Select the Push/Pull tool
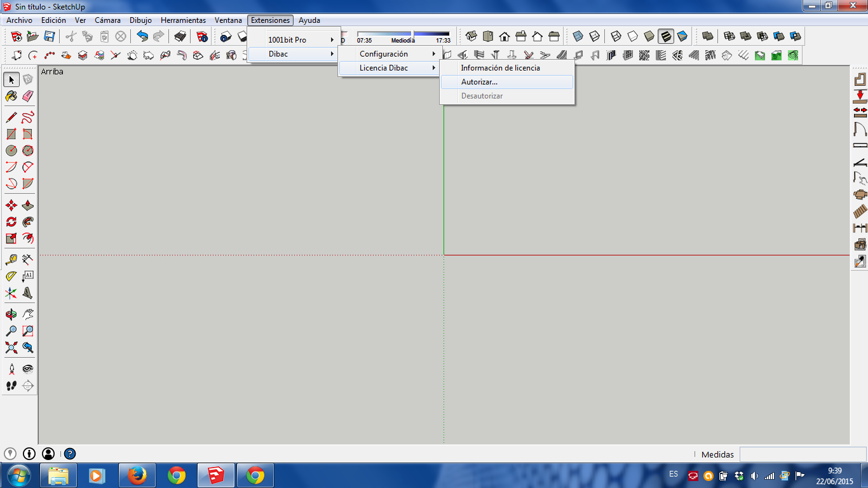This screenshot has width=868, height=488. coord(28,205)
